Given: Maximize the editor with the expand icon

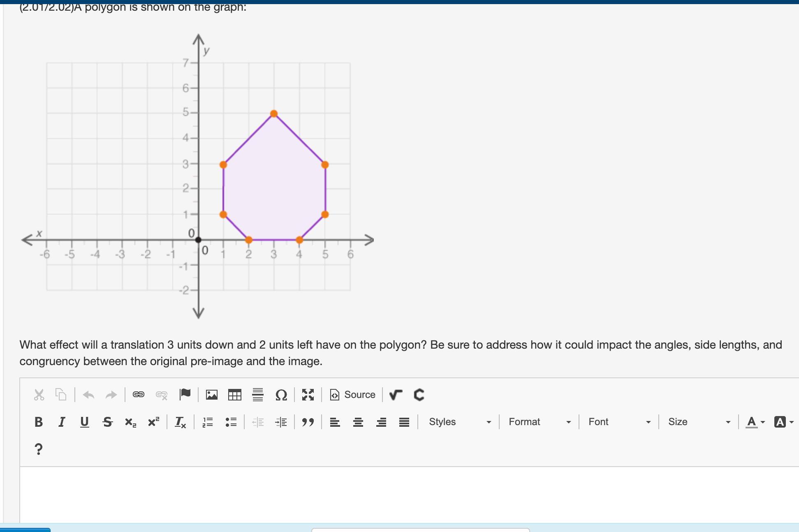Looking at the screenshot, I should coord(308,395).
